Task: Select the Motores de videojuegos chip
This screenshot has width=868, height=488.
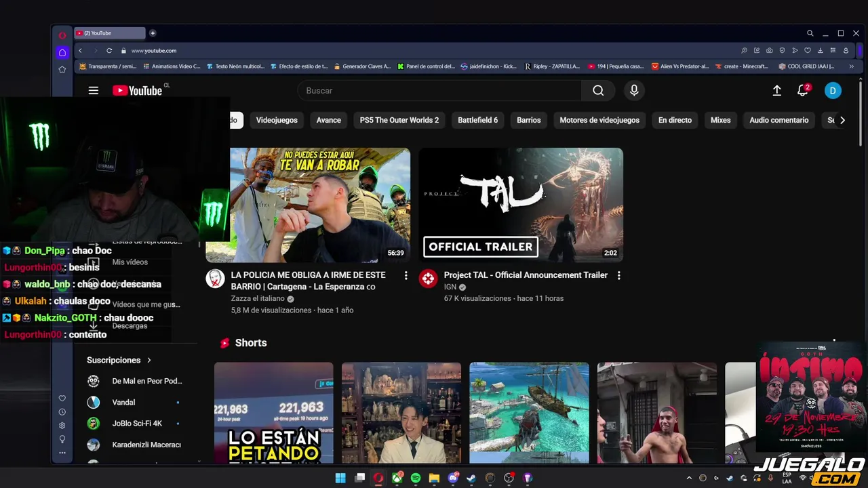Action: [599, 120]
